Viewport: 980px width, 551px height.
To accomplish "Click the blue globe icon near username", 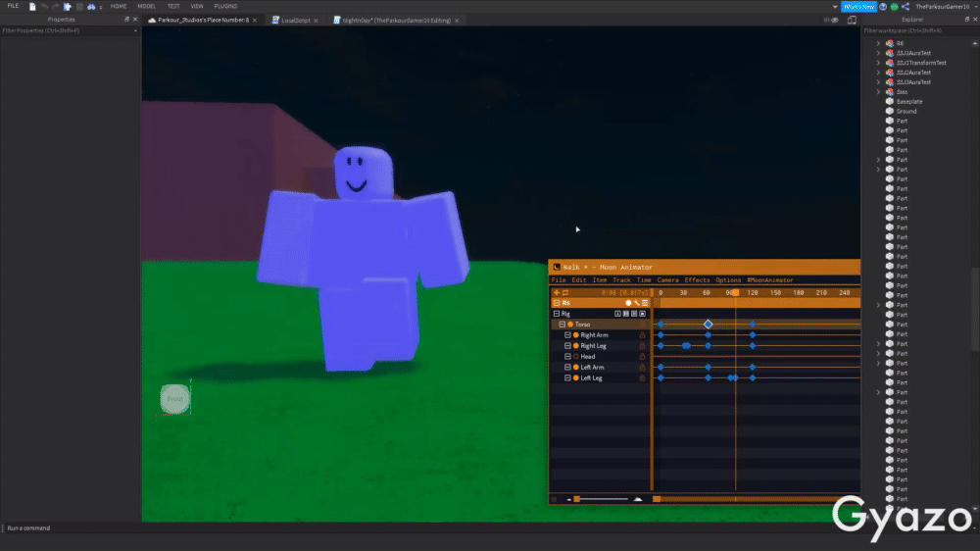I will click(883, 6).
